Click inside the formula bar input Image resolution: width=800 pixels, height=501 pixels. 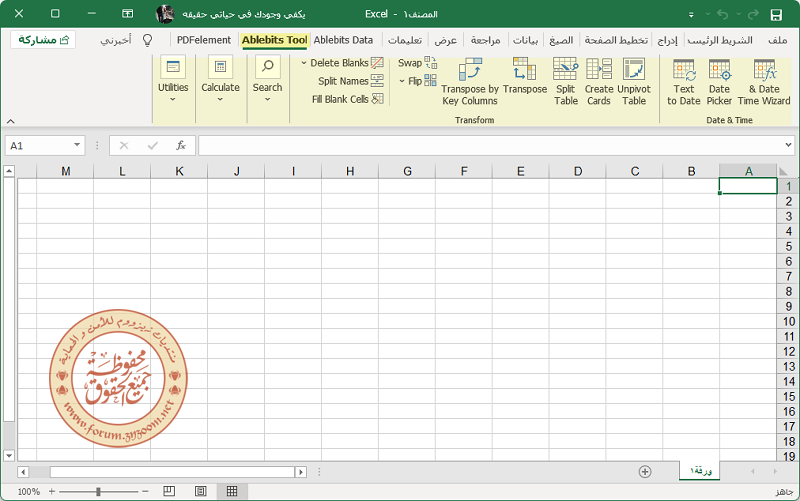tap(490, 145)
